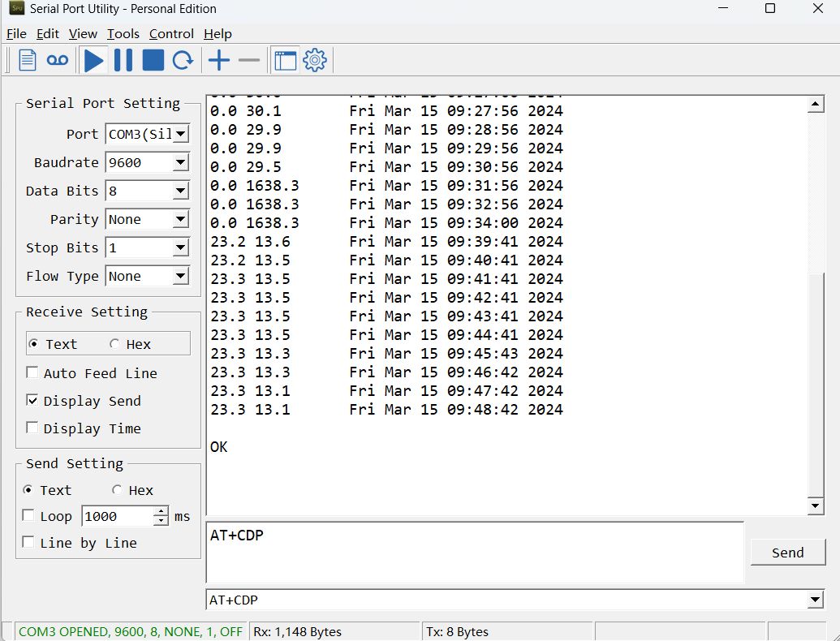Start the serial port with Play
Screen dimensions: 840x641
pyautogui.click(x=94, y=60)
